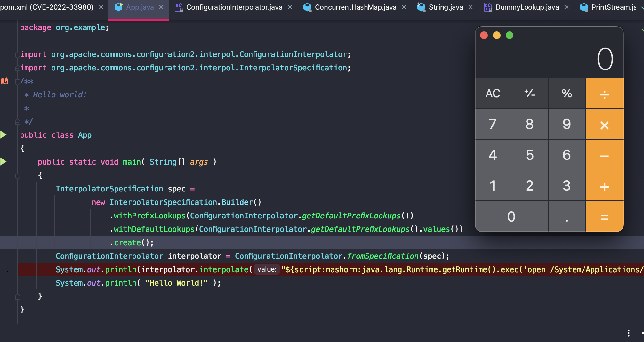Toggle rendered view of the Javadoc comment
The image size is (644, 342).
pyautogui.click(x=4, y=81)
